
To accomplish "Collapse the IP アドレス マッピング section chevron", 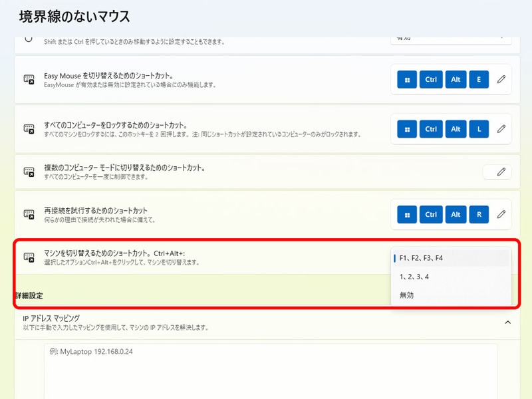I will (x=507, y=323).
